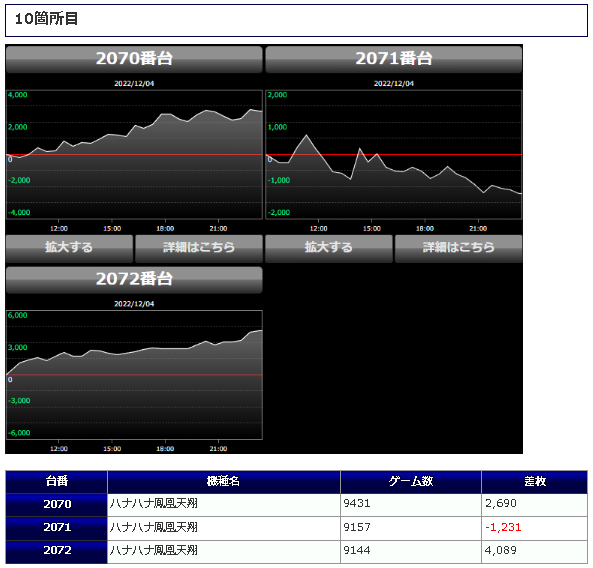This screenshot has height=568, width=593.
Task: Select the 台番 column header
Action: pyautogui.click(x=56, y=481)
